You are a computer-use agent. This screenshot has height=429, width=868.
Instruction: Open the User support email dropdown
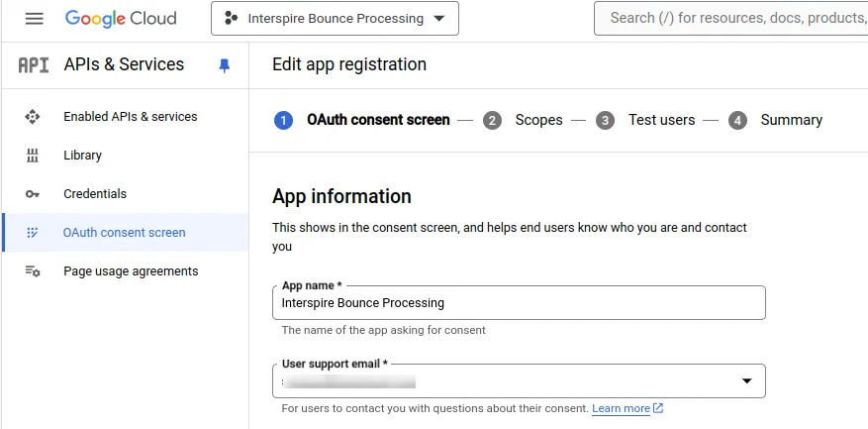[x=519, y=380]
